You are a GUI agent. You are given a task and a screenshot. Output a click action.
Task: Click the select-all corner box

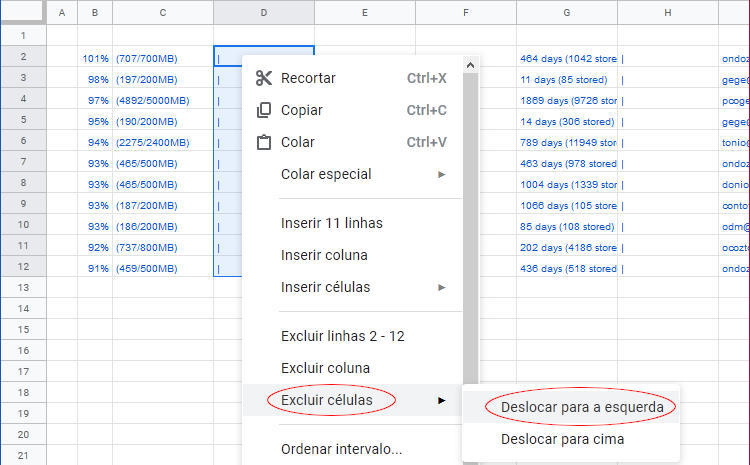point(23,11)
